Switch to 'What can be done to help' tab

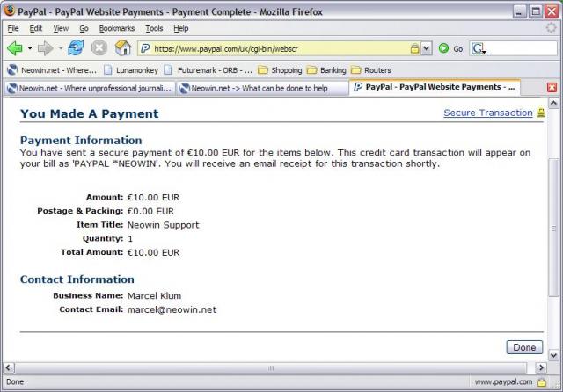pos(262,88)
